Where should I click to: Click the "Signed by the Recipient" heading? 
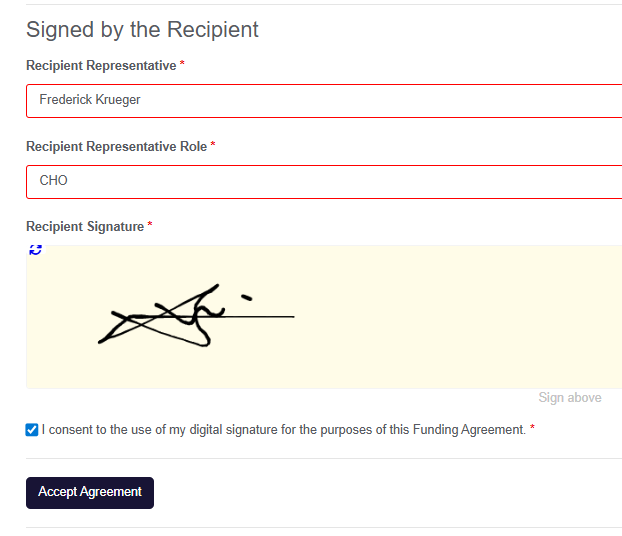tap(142, 30)
